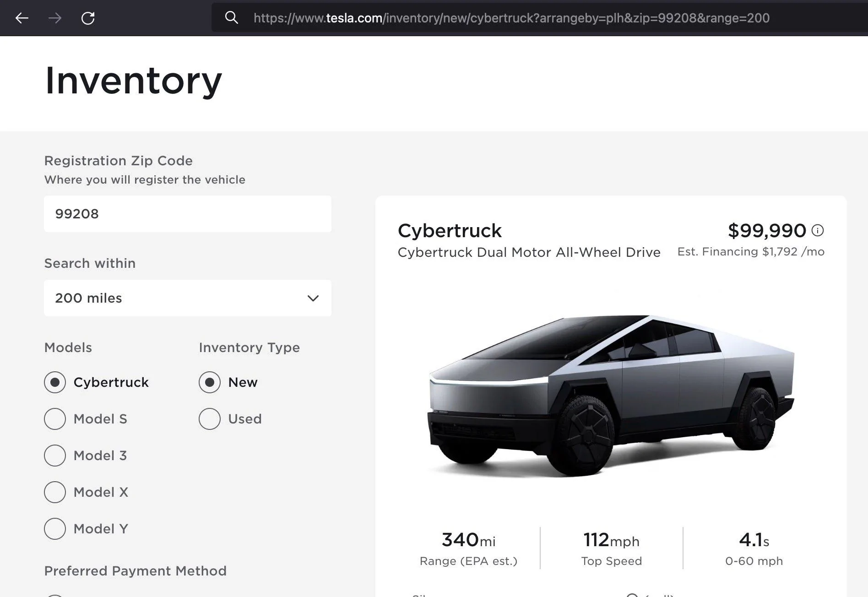
Task: Click the browser forward arrow
Action: 55,18
